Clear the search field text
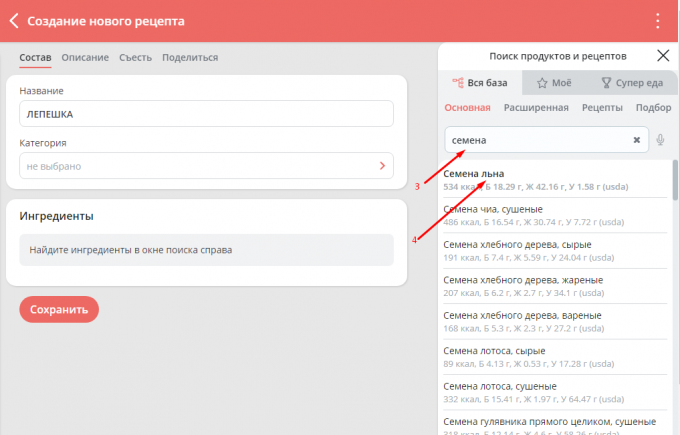 click(x=636, y=141)
